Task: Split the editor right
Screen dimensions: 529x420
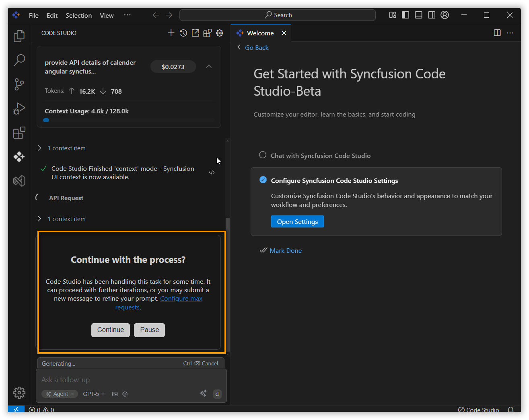Action: point(497,33)
